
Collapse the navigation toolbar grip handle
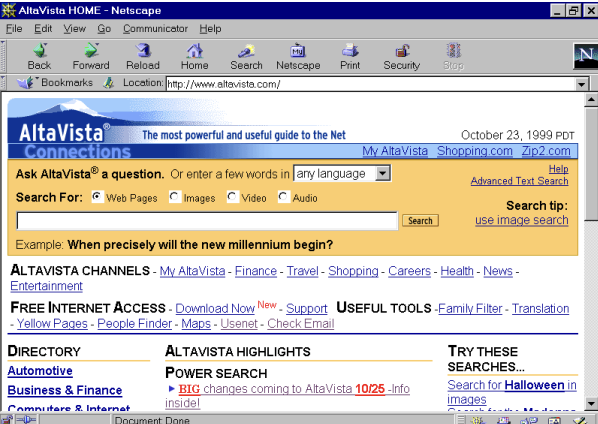pyautogui.click(x=3, y=56)
